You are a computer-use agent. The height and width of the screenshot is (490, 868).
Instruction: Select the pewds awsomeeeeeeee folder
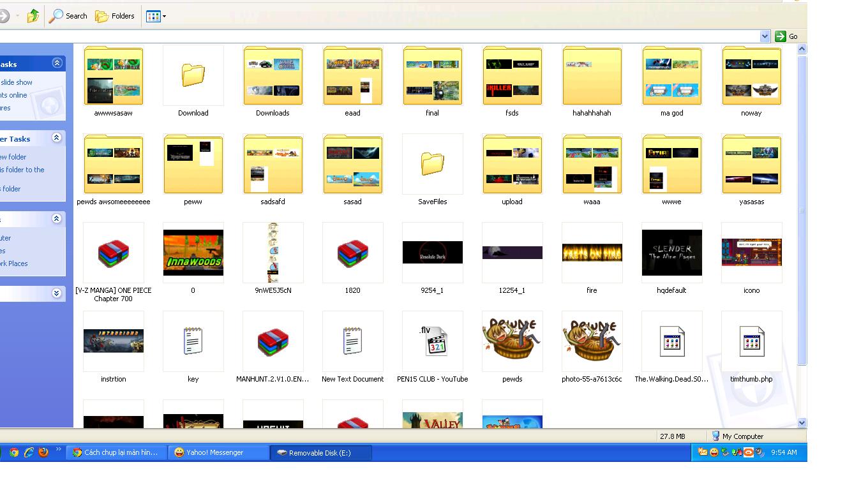[x=114, y=170]
